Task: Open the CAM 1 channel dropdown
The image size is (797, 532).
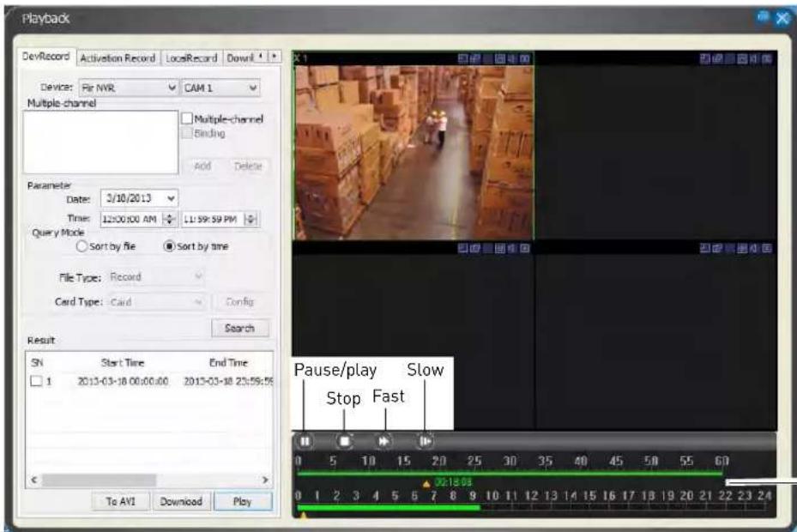Action: tap(220, 88)
